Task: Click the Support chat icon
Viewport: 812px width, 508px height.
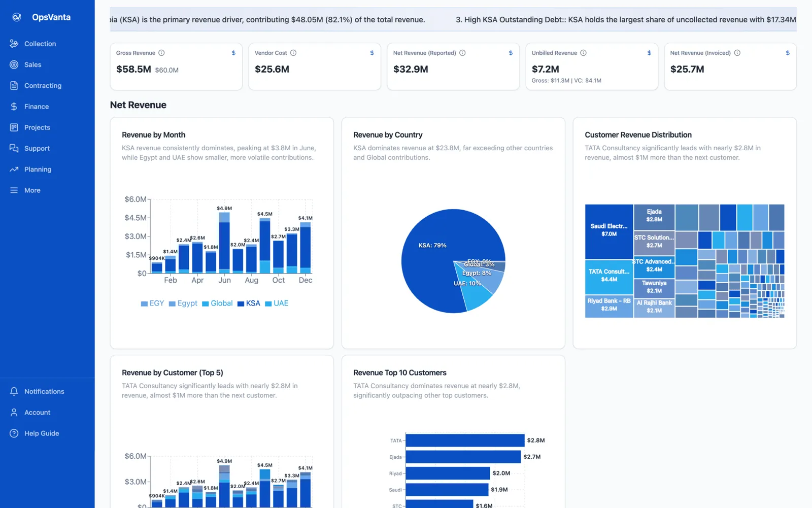Action: [x=14, y=148]
